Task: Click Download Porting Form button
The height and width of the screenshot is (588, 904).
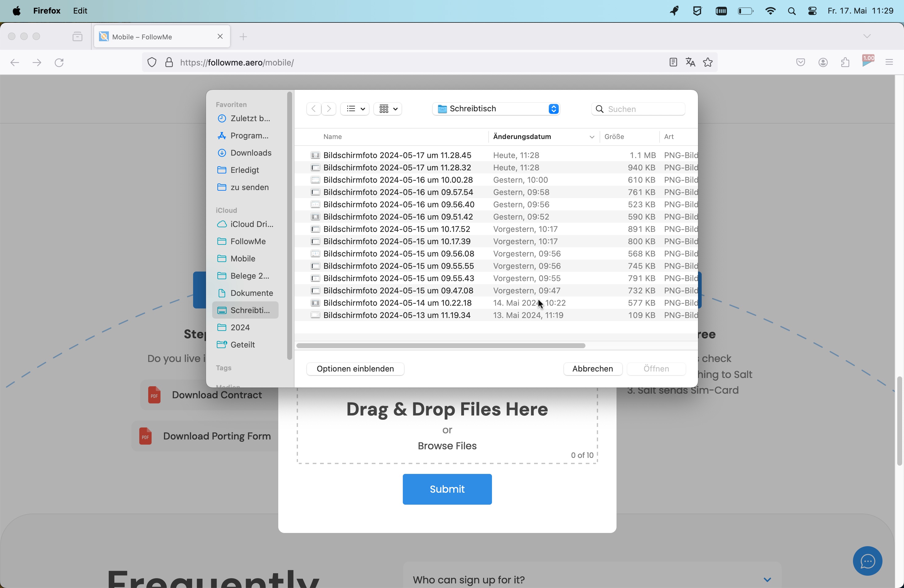Action: coord(205,436)
